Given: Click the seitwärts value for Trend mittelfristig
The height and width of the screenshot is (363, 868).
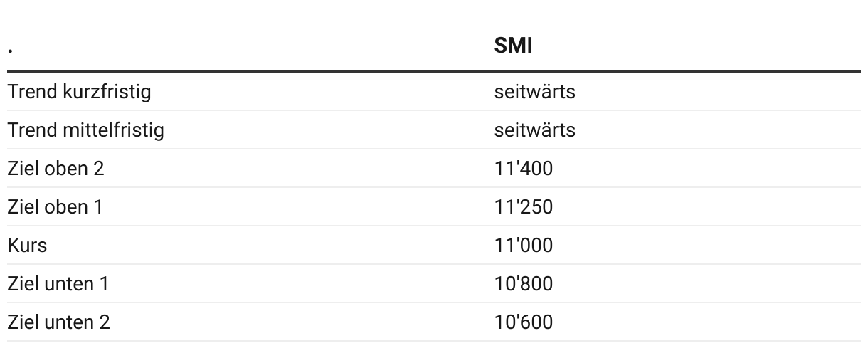Looking at the screenshot, I should pos(534,130).
